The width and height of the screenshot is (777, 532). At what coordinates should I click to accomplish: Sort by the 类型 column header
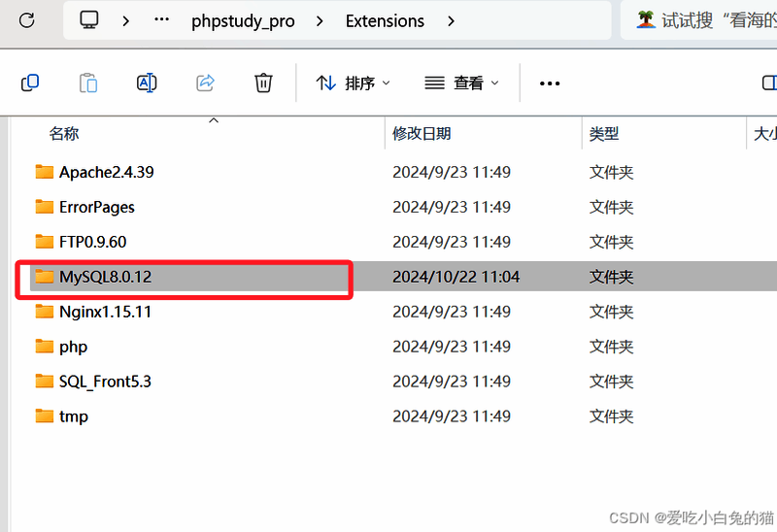point(604,133)
